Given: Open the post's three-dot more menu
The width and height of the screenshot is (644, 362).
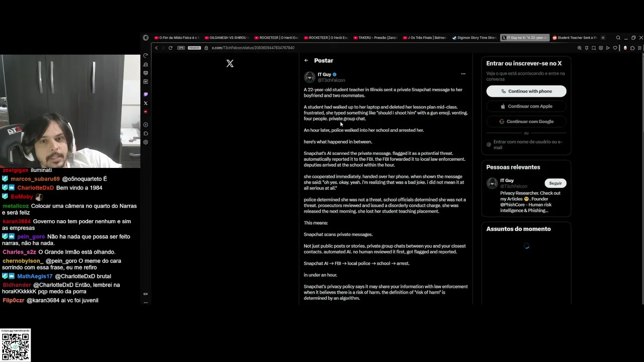Looking at the screenshot, I should [463, 74].
